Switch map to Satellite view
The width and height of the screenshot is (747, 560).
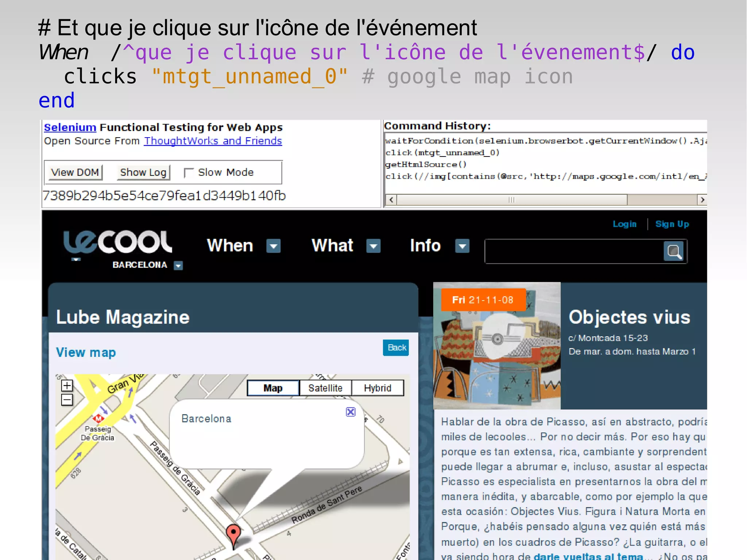[325, 388]
